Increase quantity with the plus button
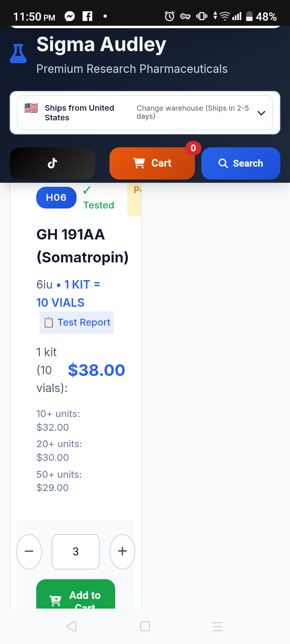The width and height of the screenshot is (290, 644). (x=122, y=551)
